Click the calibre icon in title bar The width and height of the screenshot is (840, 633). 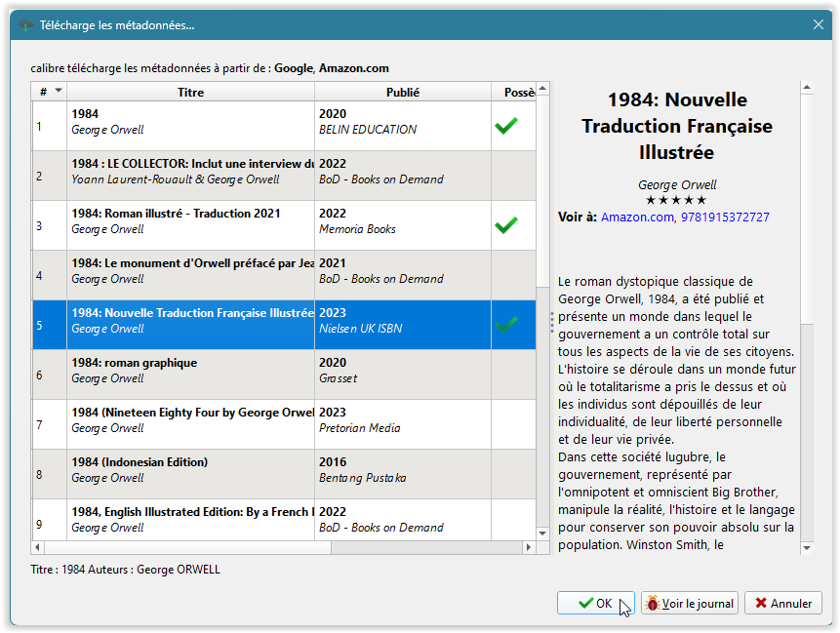pyautogui.click(x=26, y=24)
